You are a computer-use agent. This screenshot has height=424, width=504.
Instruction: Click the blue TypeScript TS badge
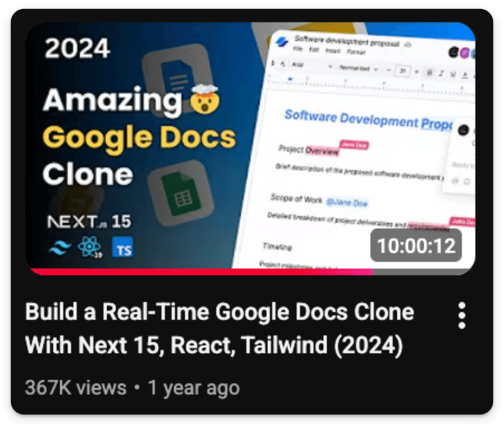coord(123,247)
